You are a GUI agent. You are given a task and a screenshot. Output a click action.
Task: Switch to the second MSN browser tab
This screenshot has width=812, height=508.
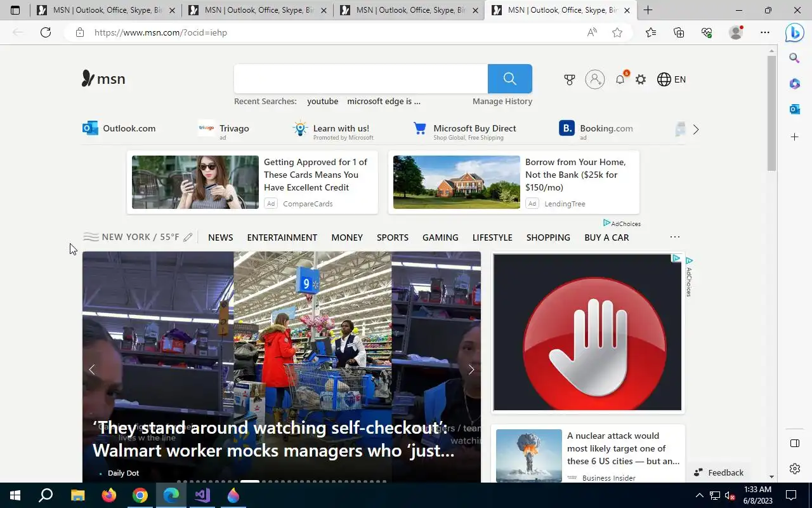coord(257,10)
